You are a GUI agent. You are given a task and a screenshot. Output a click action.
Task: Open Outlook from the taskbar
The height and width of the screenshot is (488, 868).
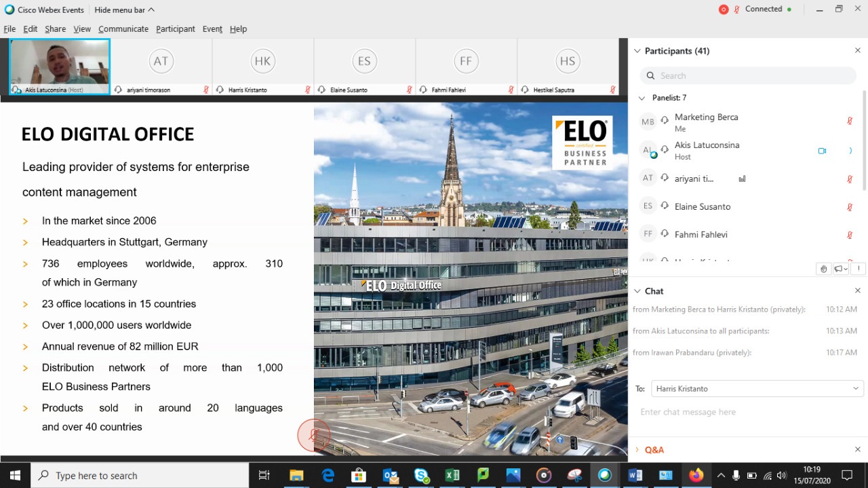[x=390, y=475]
